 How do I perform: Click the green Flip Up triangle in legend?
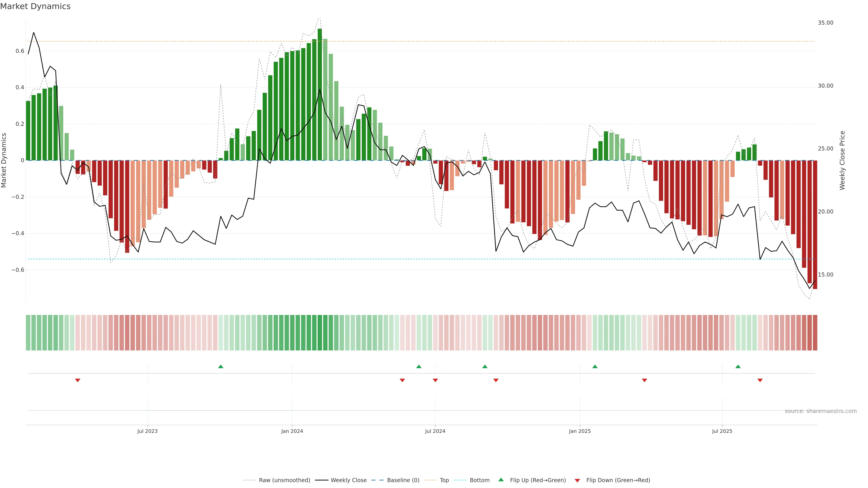pos(501,480)
